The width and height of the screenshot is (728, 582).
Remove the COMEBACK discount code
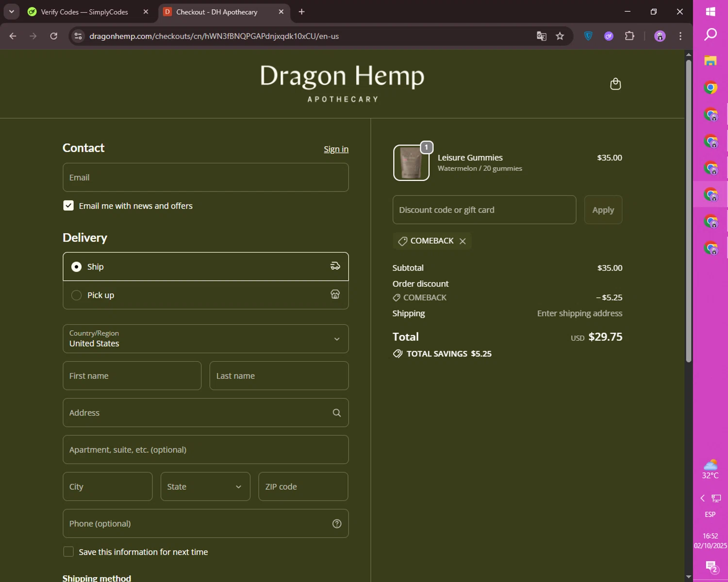pos(463,241)
